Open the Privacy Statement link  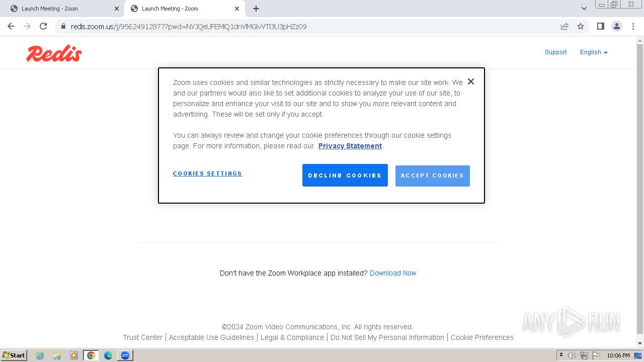pos(350,146)
